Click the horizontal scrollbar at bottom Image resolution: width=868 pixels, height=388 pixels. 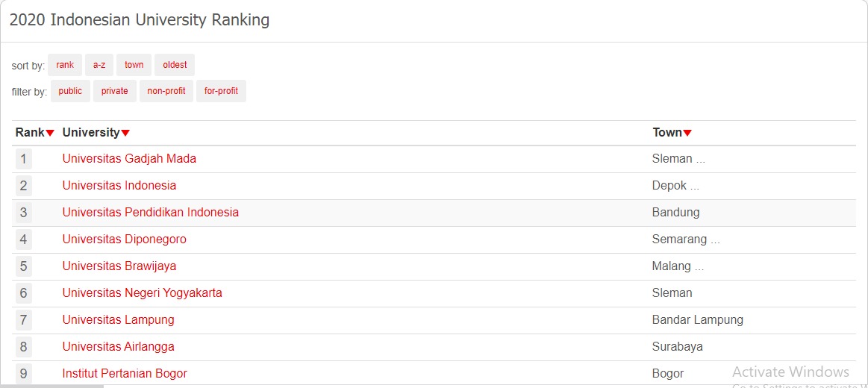[51, 387]
